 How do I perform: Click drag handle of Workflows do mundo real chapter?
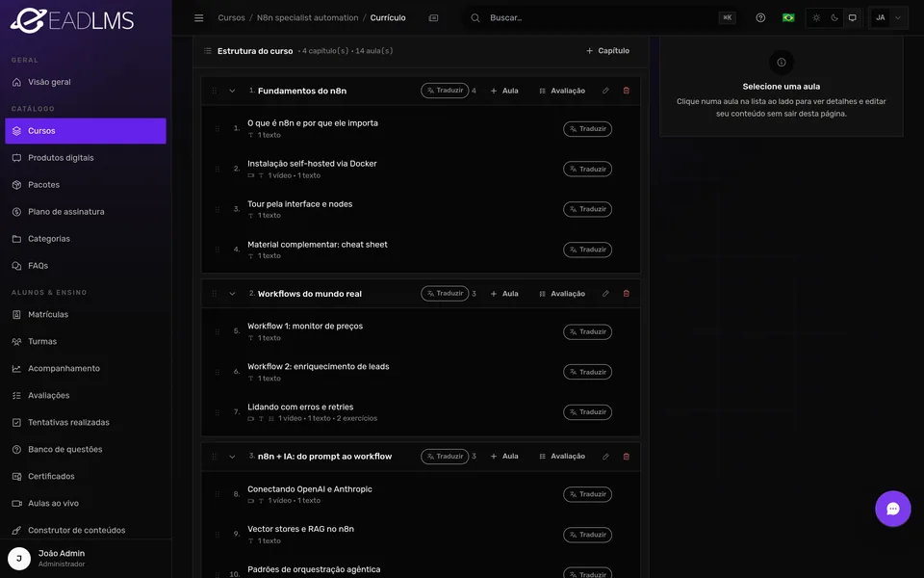click(215, 294)
